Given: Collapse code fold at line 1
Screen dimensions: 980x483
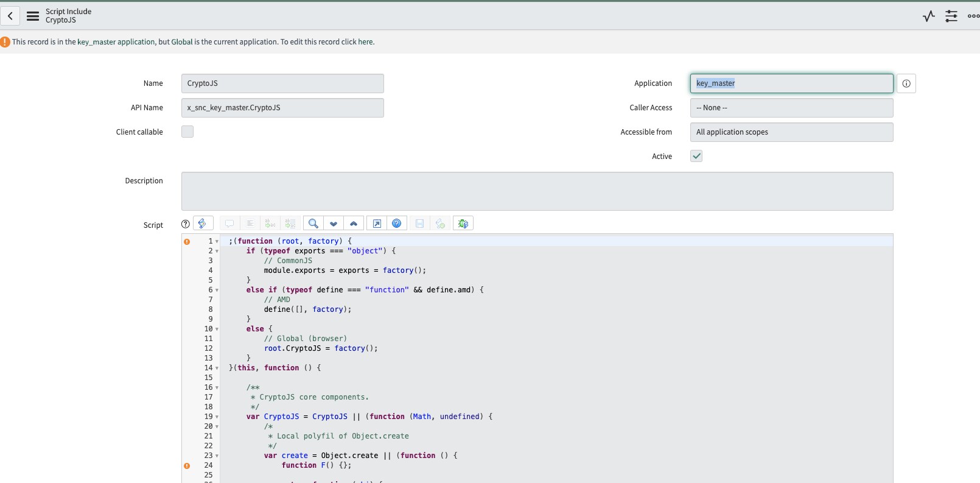Looking at the screenshot, I should (x=217, y=241).
